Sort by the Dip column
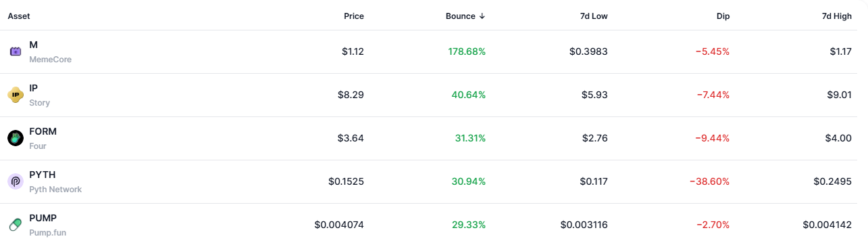The width and height of the screenshot is (868, 245). 722,16
